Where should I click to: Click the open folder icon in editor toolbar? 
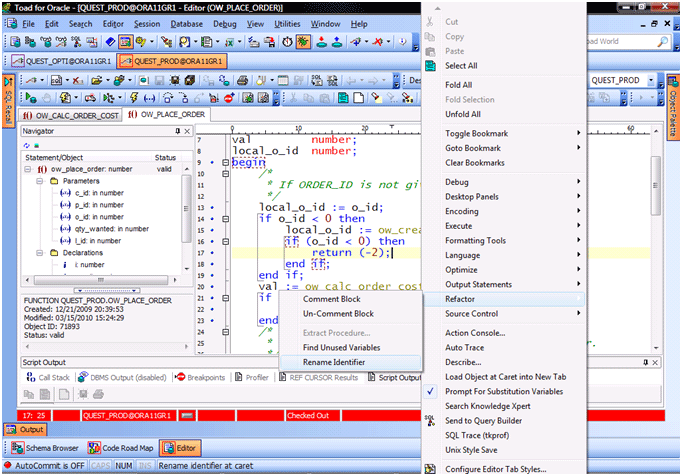[97, 80]
